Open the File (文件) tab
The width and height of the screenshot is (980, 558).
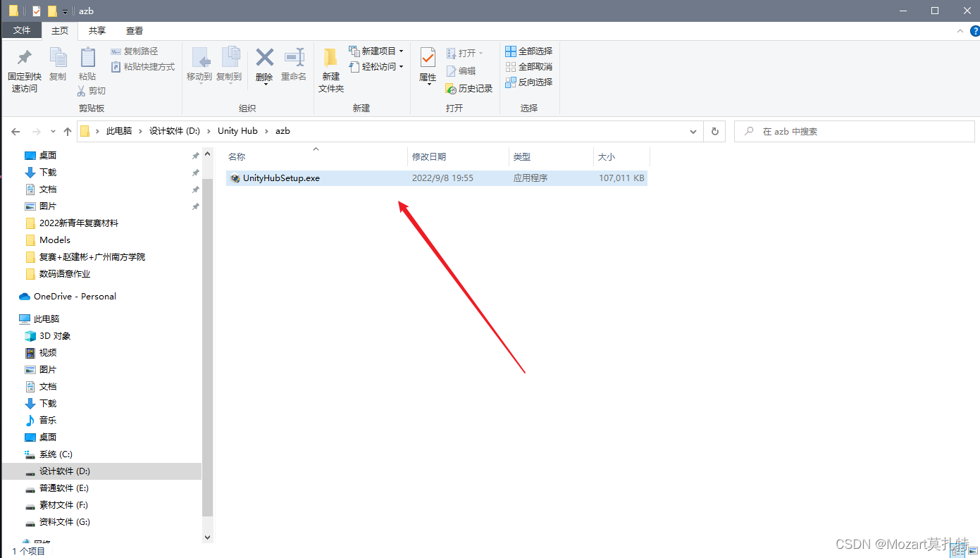point(22,30)
